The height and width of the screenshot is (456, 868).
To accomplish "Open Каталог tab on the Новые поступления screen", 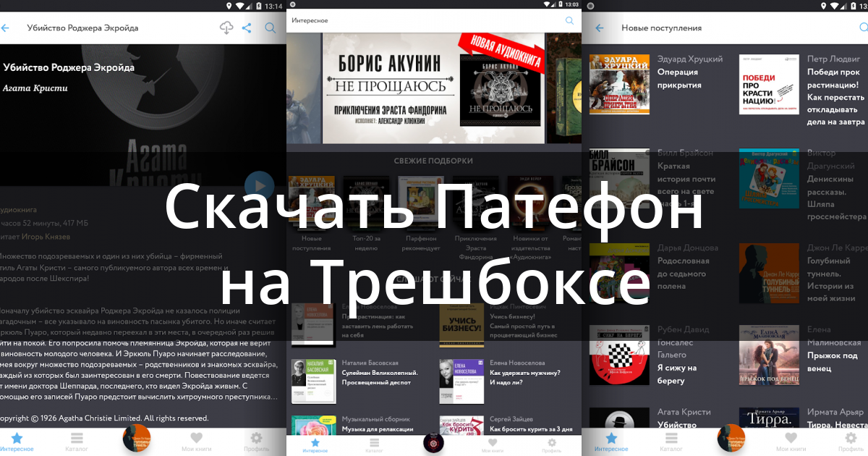I will [x=671, y=442].
